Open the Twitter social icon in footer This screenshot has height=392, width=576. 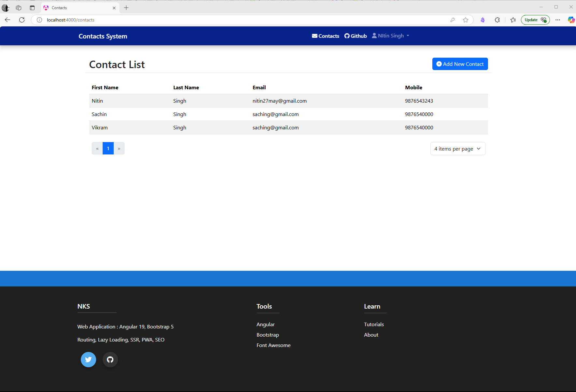coord(88,359)
